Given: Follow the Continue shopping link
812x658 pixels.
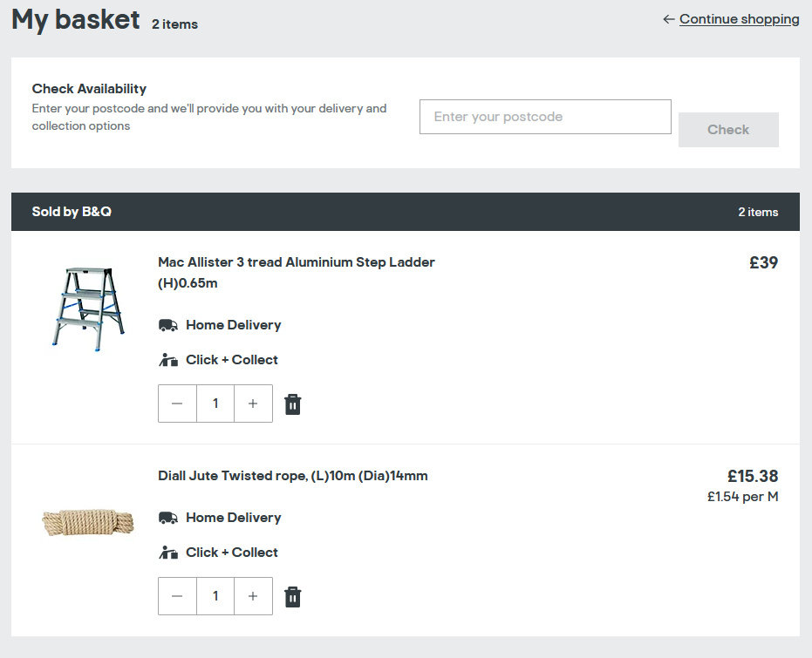Looking at the screenshot, I should click(739, 19).
